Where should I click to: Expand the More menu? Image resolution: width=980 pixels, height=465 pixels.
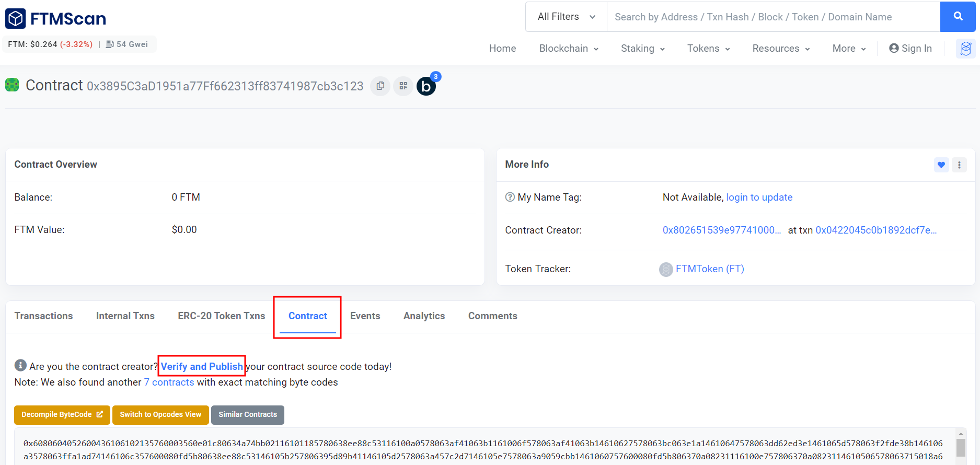tap(849, 49)
